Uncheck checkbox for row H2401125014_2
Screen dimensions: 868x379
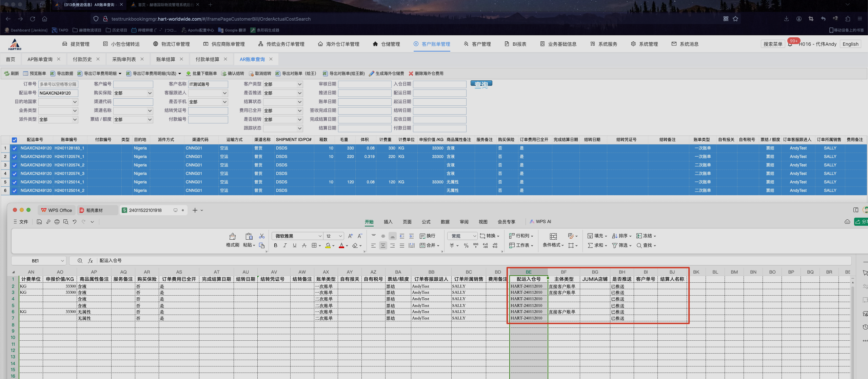coord(14,191)
